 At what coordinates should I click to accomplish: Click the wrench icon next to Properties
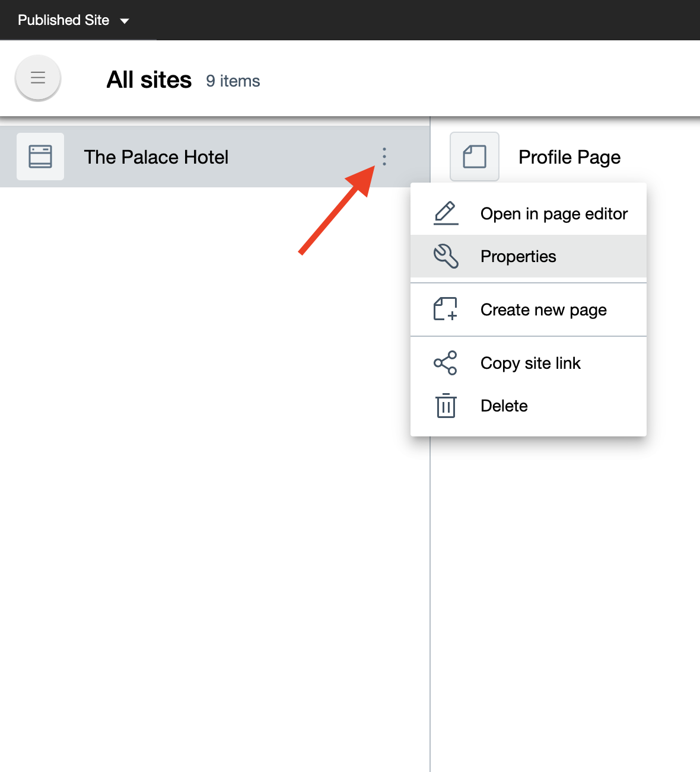coord(446,256)
